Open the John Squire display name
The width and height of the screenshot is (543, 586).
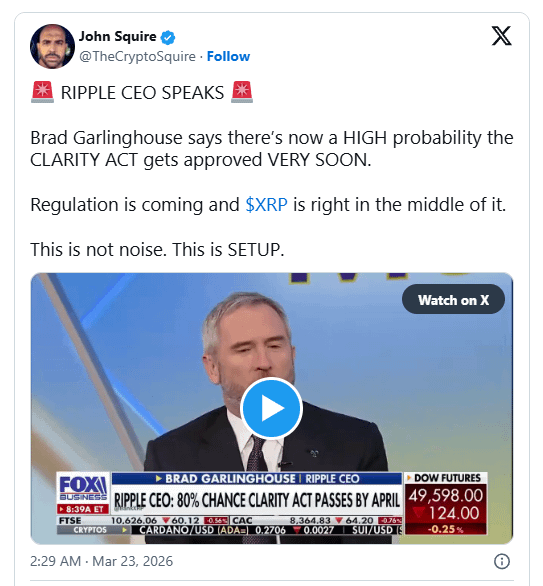117,37
